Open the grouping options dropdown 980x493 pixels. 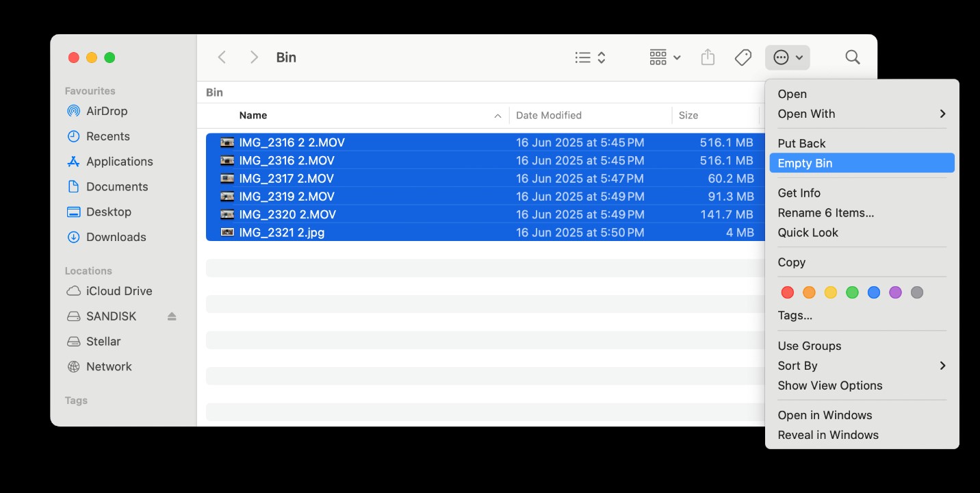pyautogui.click(x=665, y=58)
